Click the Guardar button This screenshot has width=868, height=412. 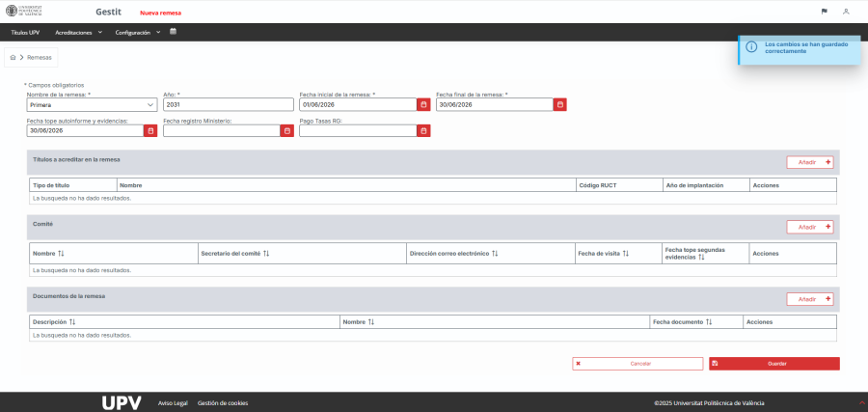tap(773, 364)
